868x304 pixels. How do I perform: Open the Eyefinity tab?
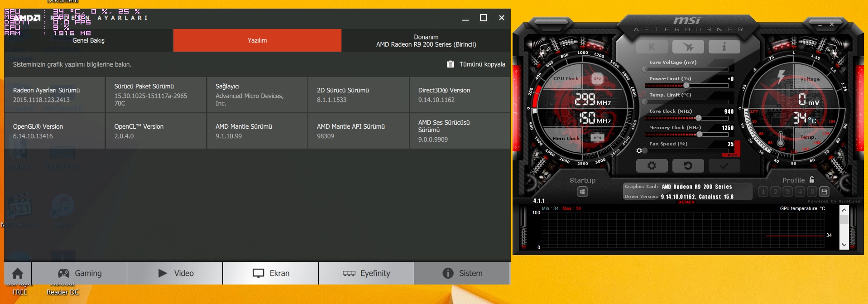click(366, 273)
